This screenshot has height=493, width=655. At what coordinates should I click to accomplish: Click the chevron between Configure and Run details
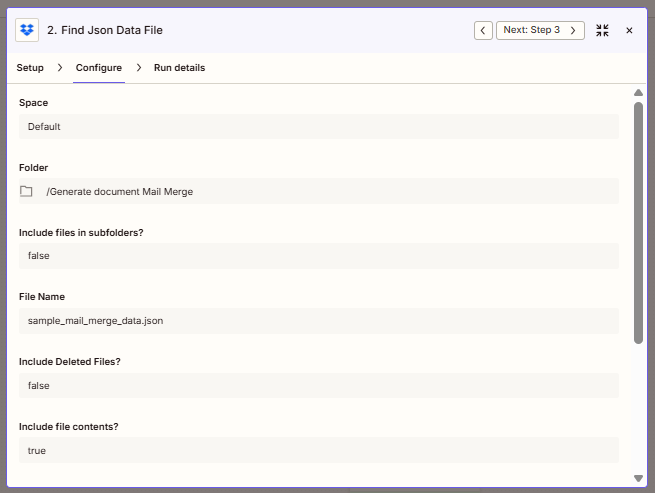[138, 68]
